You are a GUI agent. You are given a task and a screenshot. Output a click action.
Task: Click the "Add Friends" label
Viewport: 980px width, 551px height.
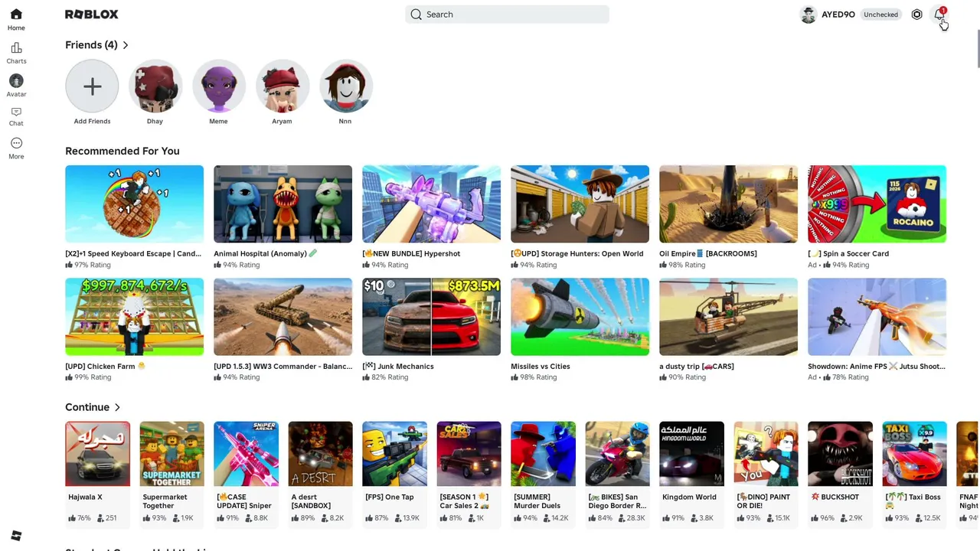[x=92, y=121]
